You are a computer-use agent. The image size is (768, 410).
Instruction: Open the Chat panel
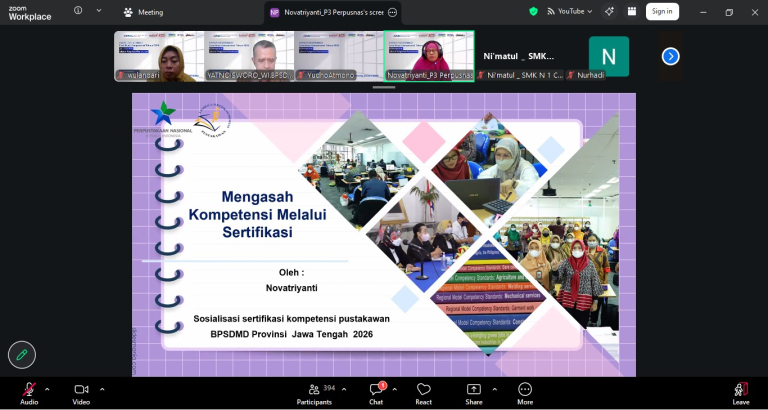coord(376,393)
